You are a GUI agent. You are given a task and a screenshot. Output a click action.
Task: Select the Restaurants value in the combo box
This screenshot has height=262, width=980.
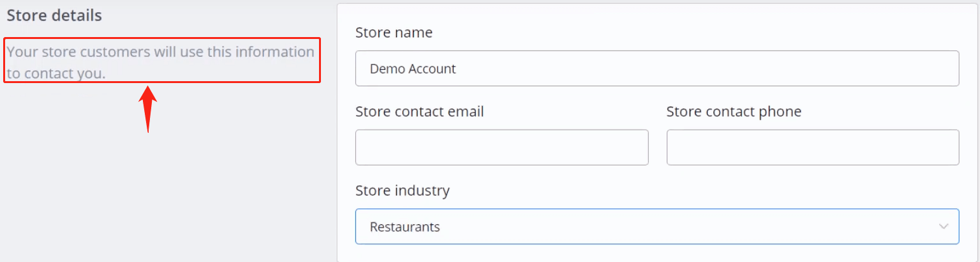pos(405,226)
